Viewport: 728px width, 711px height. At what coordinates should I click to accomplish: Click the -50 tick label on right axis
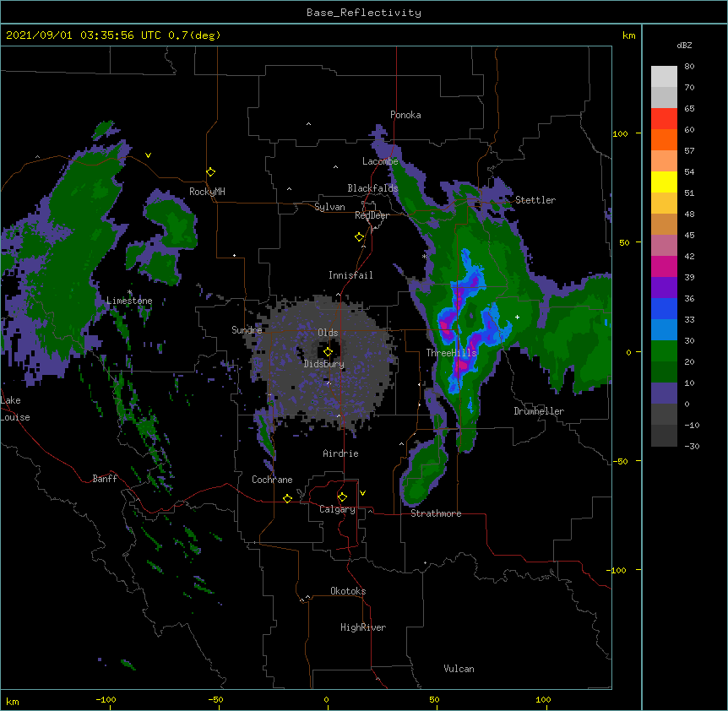click(620, 461)
